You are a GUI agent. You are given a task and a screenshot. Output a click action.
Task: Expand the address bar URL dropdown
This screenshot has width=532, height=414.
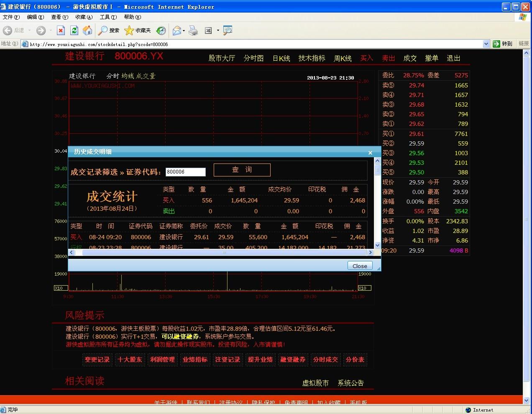(x=486, y=44)
